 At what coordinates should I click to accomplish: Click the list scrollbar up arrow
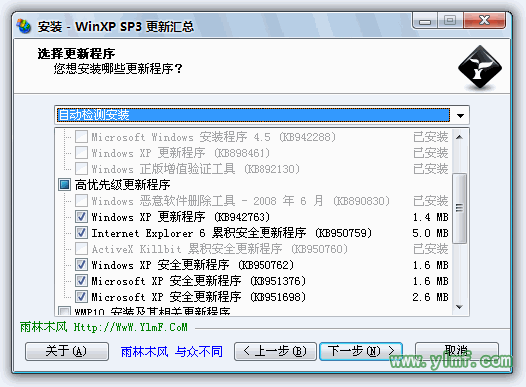(x=460, y=137)
